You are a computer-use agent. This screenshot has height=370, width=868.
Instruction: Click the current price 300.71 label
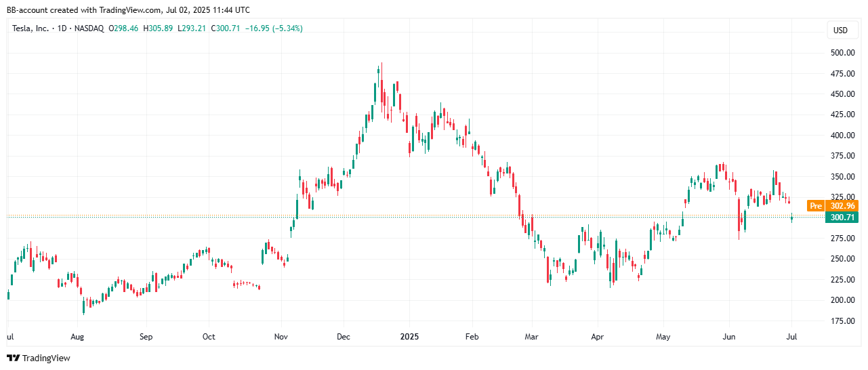click(842, 218)
